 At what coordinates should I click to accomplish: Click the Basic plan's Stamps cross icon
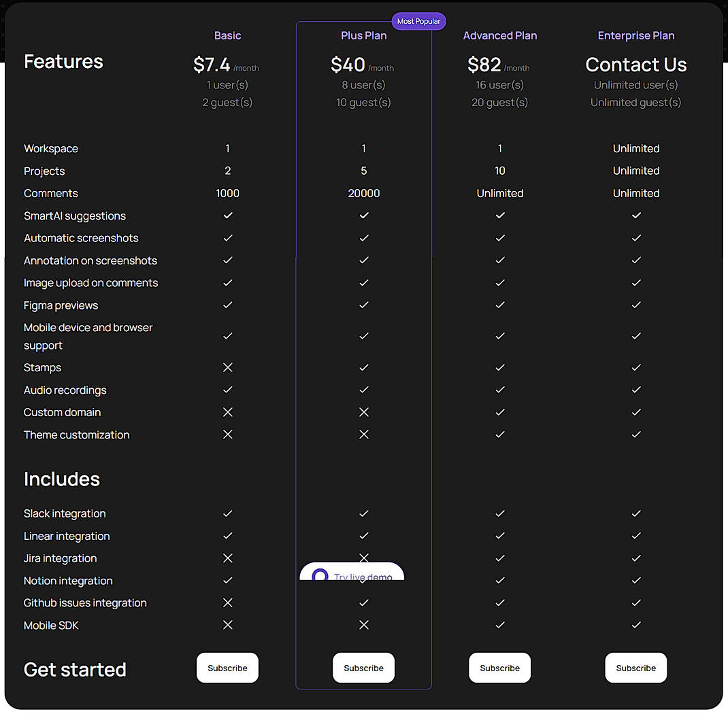(227, 367)
